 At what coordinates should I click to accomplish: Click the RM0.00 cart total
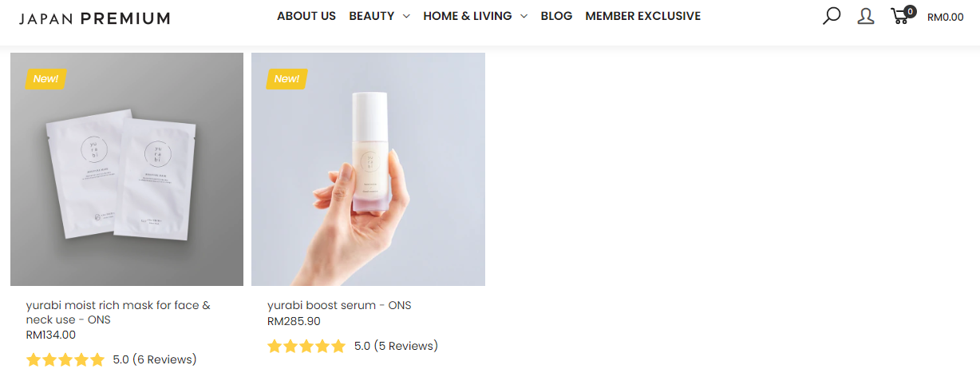[945, 17]
